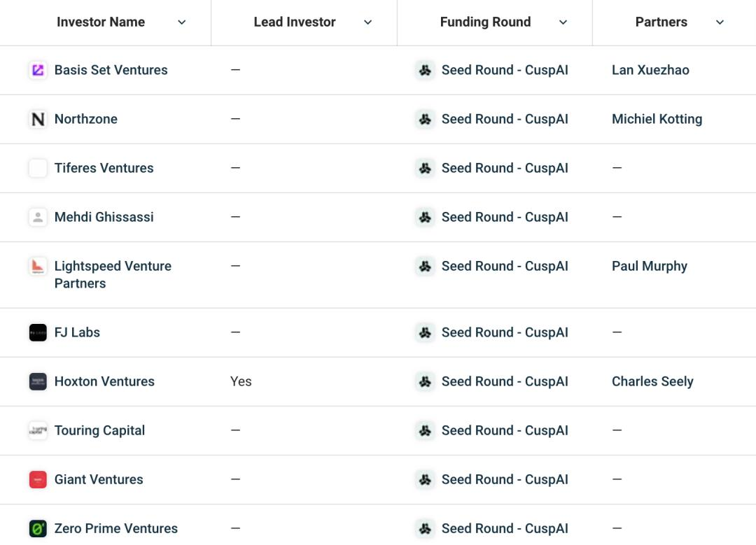The width and height of the screenshot is (756, 545).
Task: Expand the Partners column dropdown chevron
Action: [x=720, y=22]
